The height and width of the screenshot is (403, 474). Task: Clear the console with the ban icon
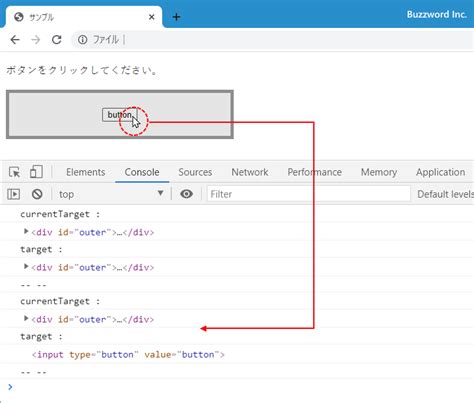point(37,194)
